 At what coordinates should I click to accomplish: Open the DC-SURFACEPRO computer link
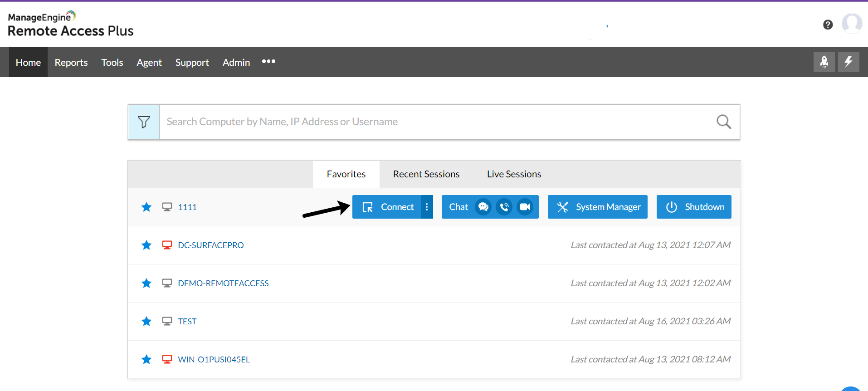[x=211, y=245]
